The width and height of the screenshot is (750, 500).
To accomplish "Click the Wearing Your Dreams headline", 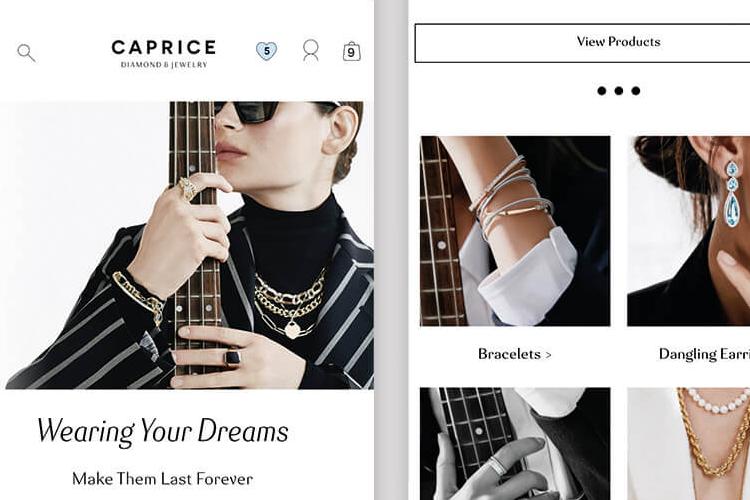I will [x=163, y=431].
